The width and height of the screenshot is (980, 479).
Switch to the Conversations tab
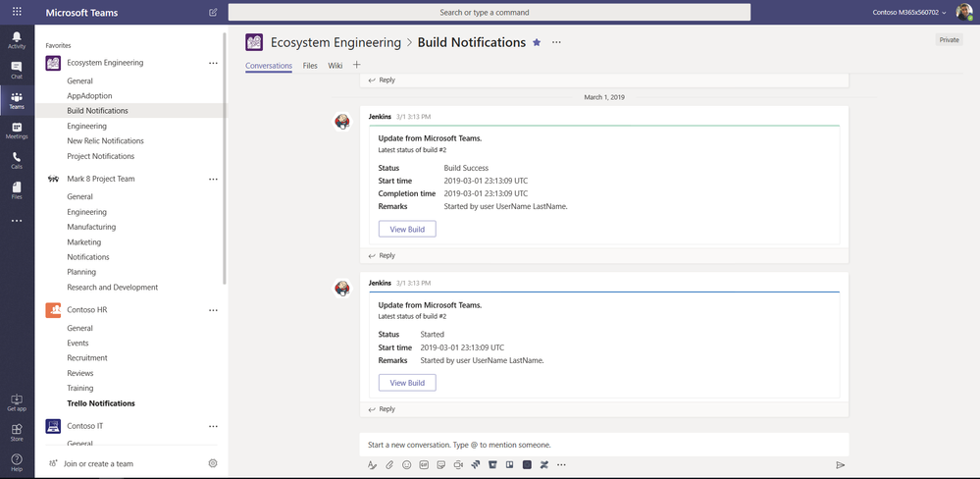point(269,66)
